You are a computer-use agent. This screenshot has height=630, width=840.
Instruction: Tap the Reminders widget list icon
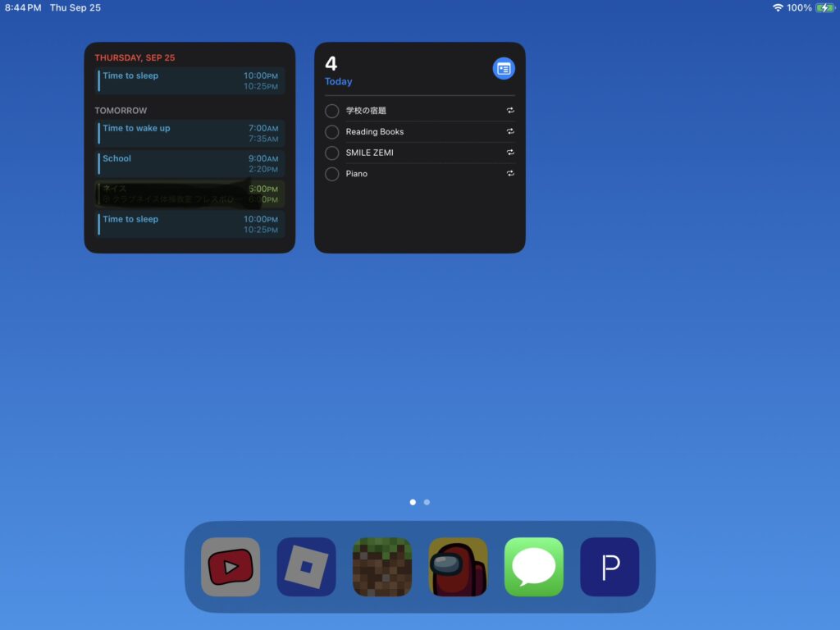[504, 69]
